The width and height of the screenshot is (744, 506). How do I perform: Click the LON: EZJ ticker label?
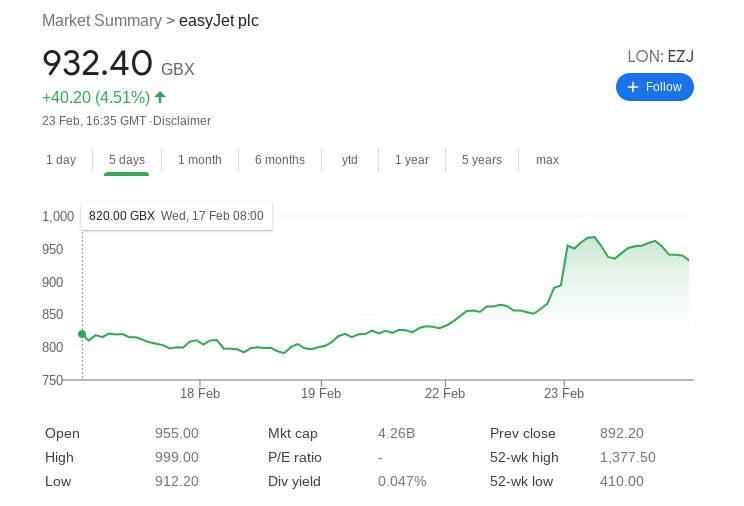click(660, 56)
